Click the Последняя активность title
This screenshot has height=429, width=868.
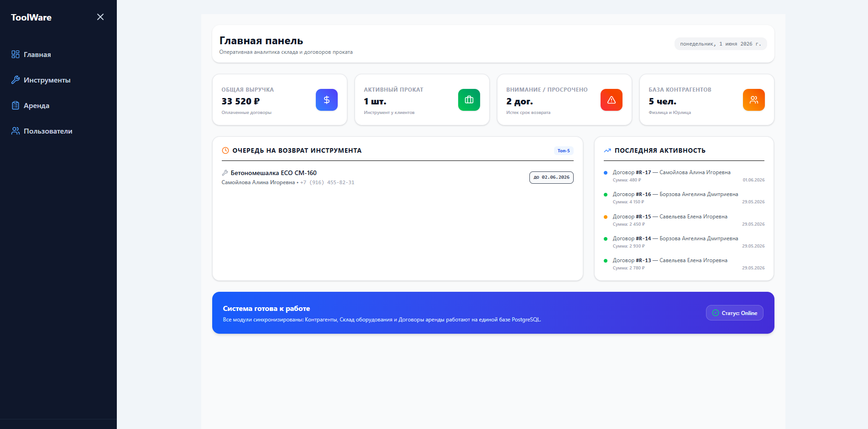[x=660, y=150]
